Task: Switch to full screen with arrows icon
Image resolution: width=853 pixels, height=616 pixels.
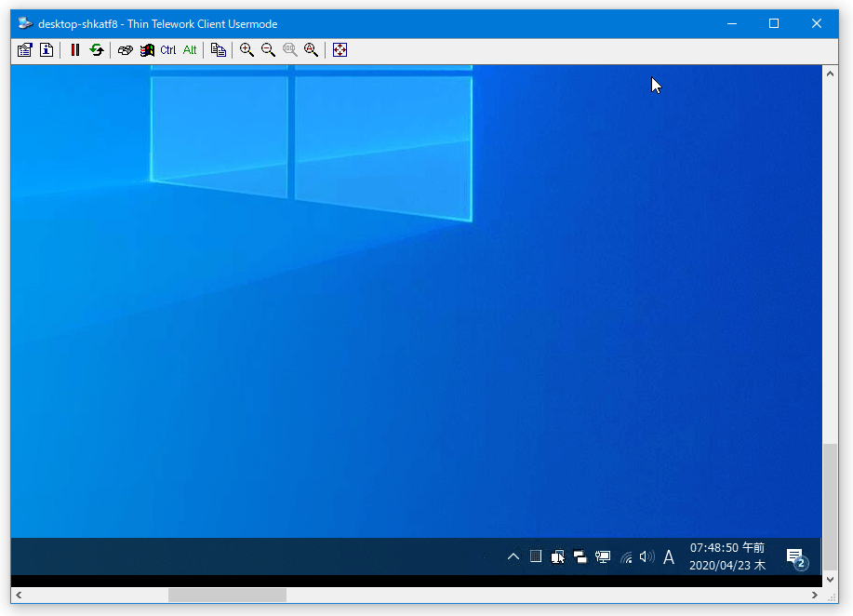Action: pyautogui.click(x=340, y=50)
